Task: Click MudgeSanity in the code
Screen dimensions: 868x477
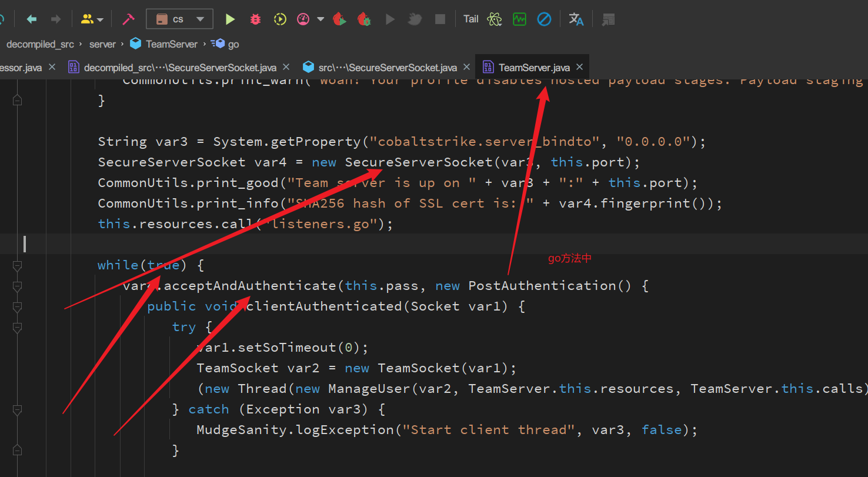Action: click(242, 429)
